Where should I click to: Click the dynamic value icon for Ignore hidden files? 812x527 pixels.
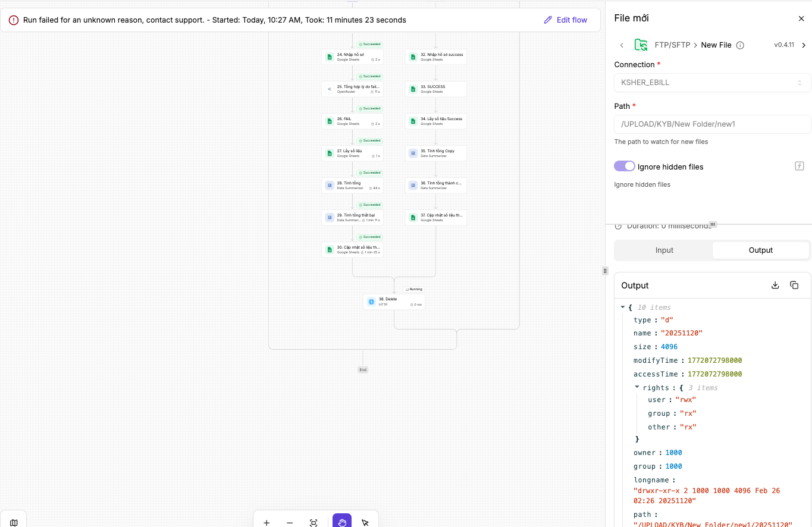pyautogui.click(x=800, y=166)
